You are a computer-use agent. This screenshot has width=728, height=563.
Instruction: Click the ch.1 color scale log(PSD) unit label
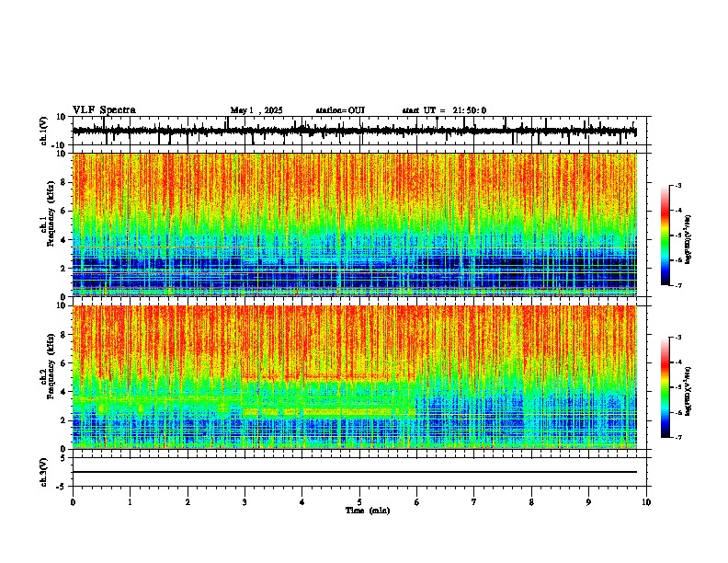click(x=688, y=240)
